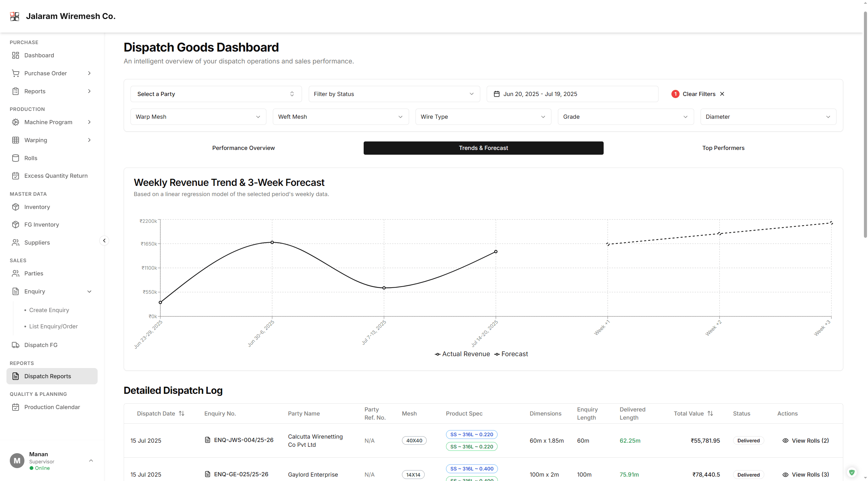868x481 pixels.
Task: Click View Rolls (2) for Calcutta Wirenetting
Action: tap(806, 441)
